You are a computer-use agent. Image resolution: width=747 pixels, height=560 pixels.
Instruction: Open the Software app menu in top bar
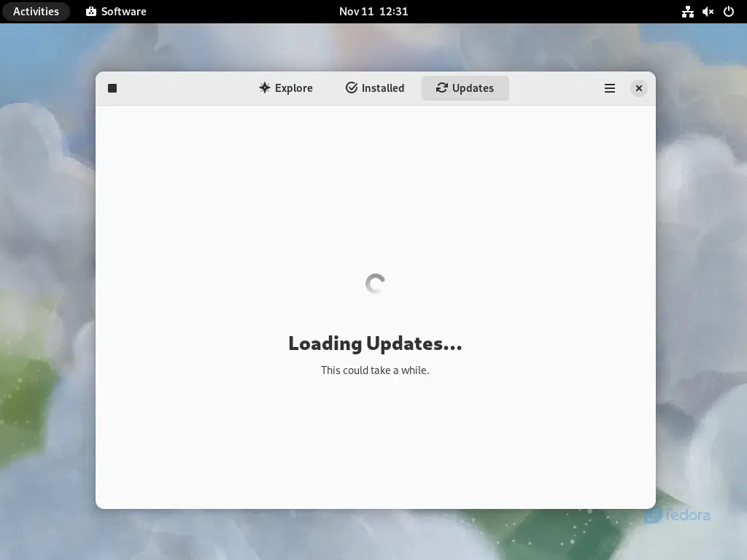pyautogui.click(x=116, y=12)
